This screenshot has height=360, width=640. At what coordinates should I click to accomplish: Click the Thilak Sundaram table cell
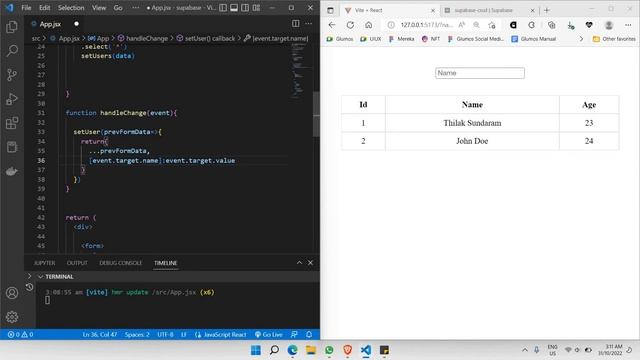coord(472,123)
